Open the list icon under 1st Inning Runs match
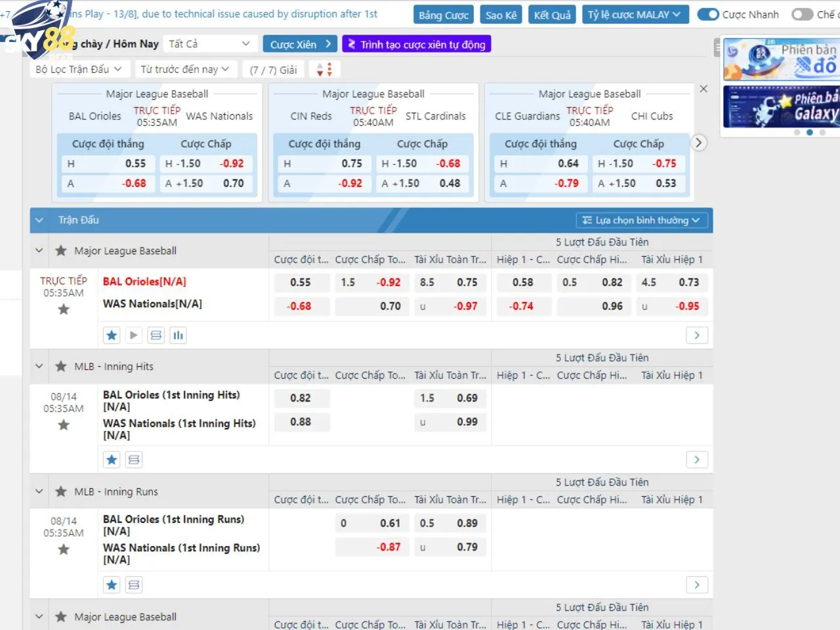Image resolution: width=840 pixels, height=630 pixels. point(134,585)
